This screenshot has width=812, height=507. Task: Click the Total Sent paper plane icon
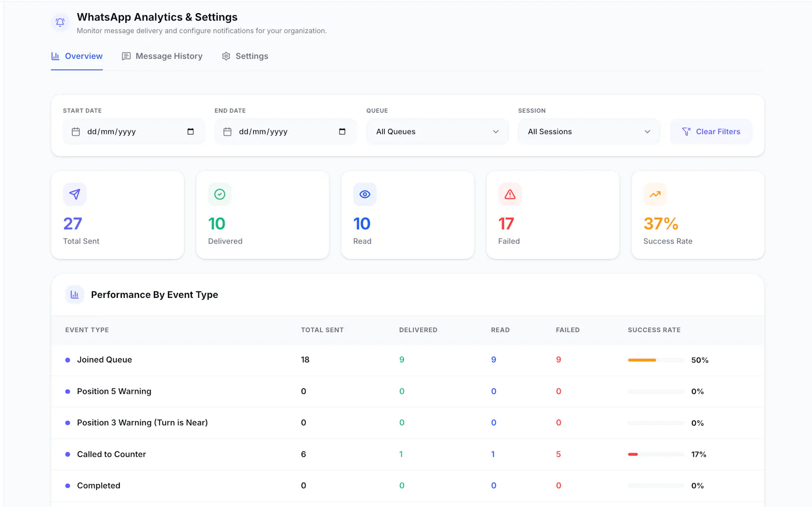(x=75, y=194)
